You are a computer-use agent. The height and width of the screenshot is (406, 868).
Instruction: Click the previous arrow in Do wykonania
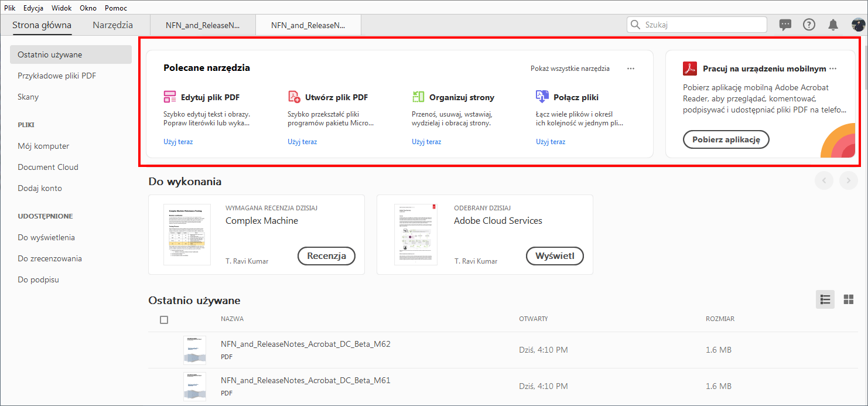point(824,181)
